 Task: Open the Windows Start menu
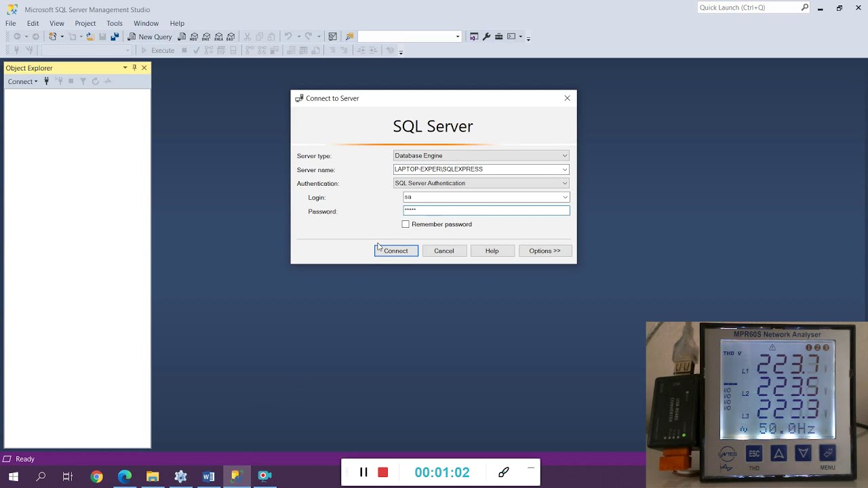[x=13, y=476]
